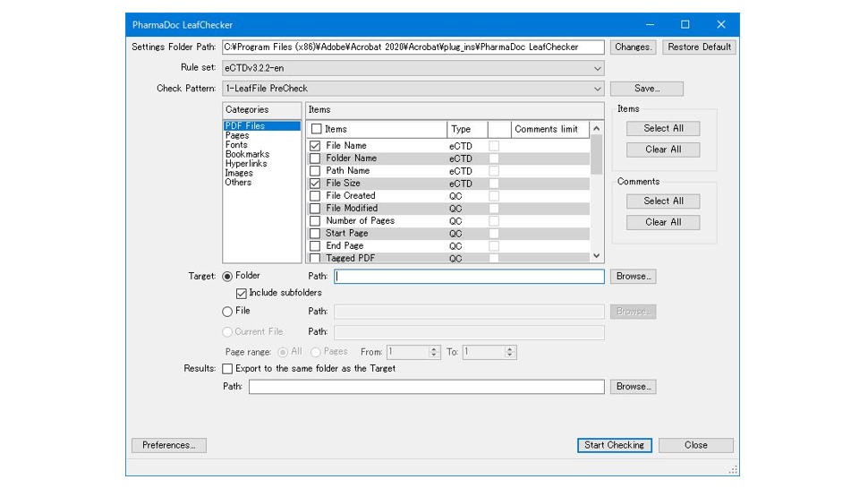Choose Hyperlinks category

pyautogui.click(x=246, y=164)
